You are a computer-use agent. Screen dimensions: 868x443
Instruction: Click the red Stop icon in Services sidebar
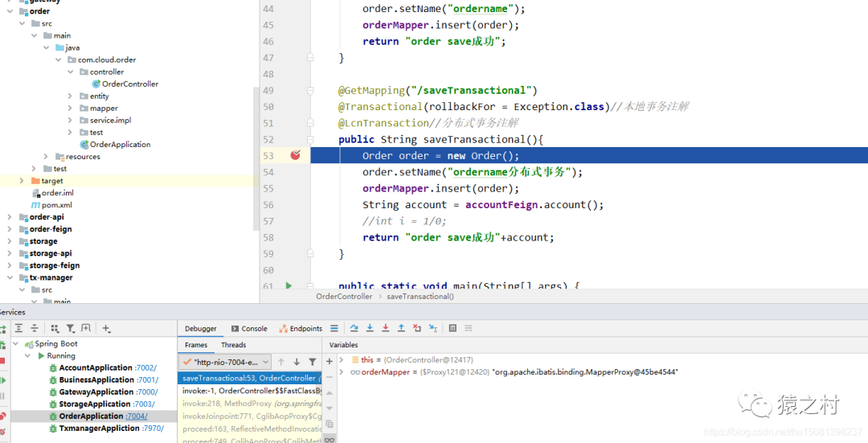(x=2, y=361)
